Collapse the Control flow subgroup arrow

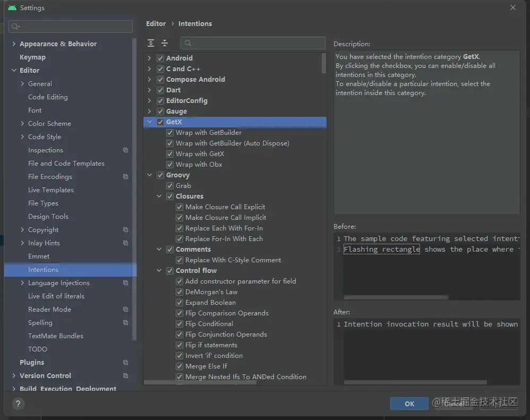click(x=159, y=271)
